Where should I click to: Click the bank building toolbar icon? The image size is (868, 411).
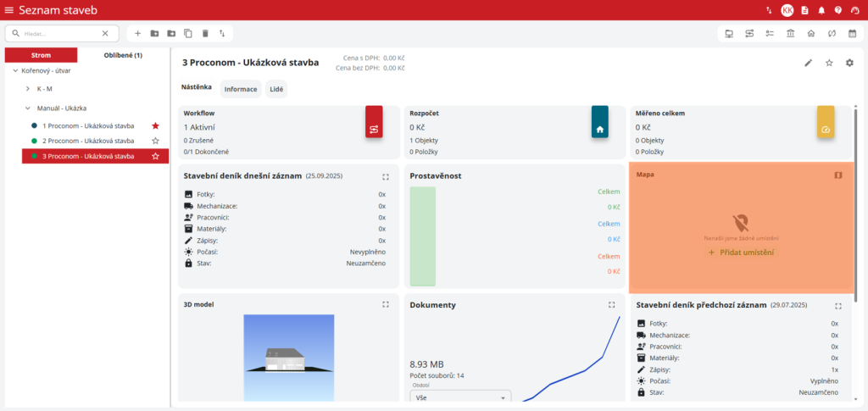[x=791, y=34]
